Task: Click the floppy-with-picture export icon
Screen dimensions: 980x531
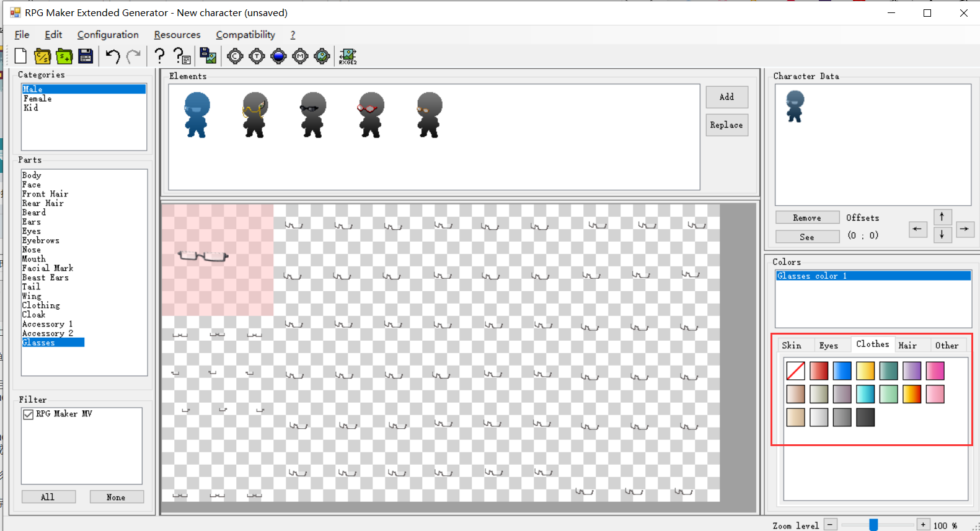Action: (208, 56)
